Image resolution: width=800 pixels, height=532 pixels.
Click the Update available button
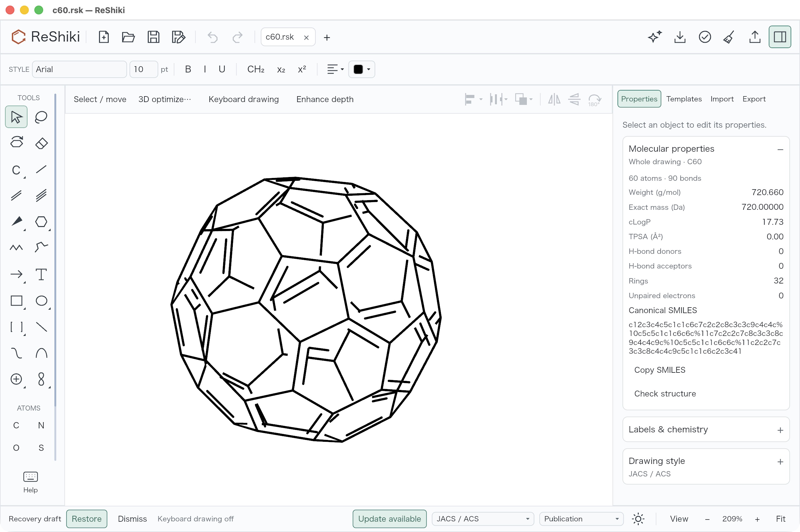(389, 519)
